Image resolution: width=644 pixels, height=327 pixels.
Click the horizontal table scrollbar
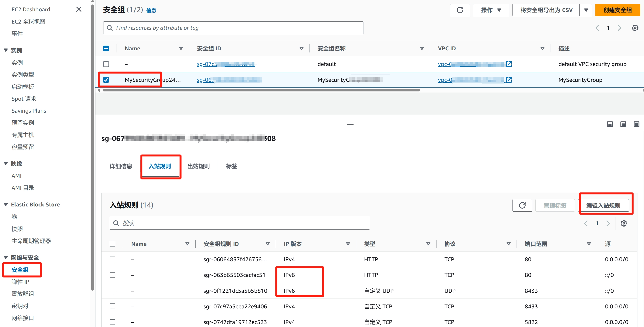[x=261, y=90]
